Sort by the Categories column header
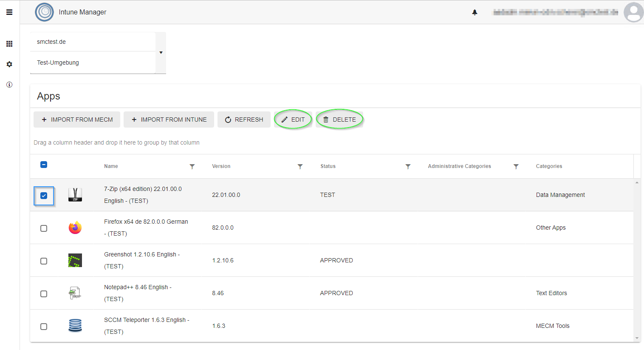 [549, 166]
